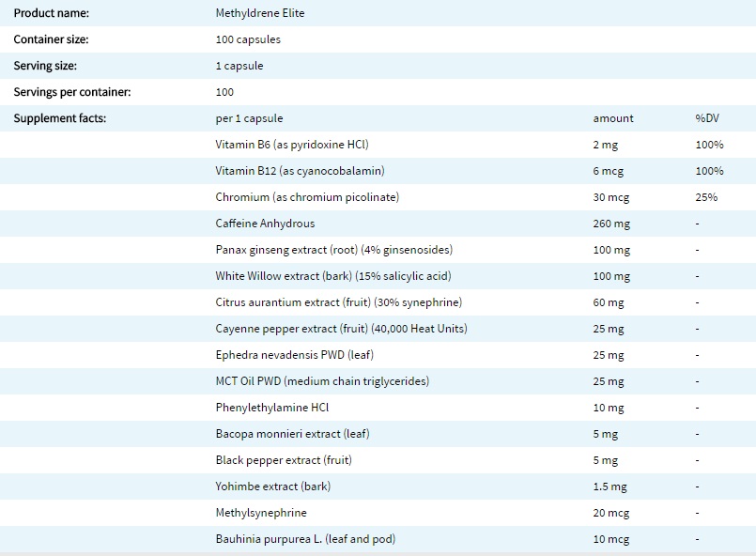The image size is (756, 556).
Task: Select the Caffeine Anhydrous ingredient
Action: pos(265,224)
